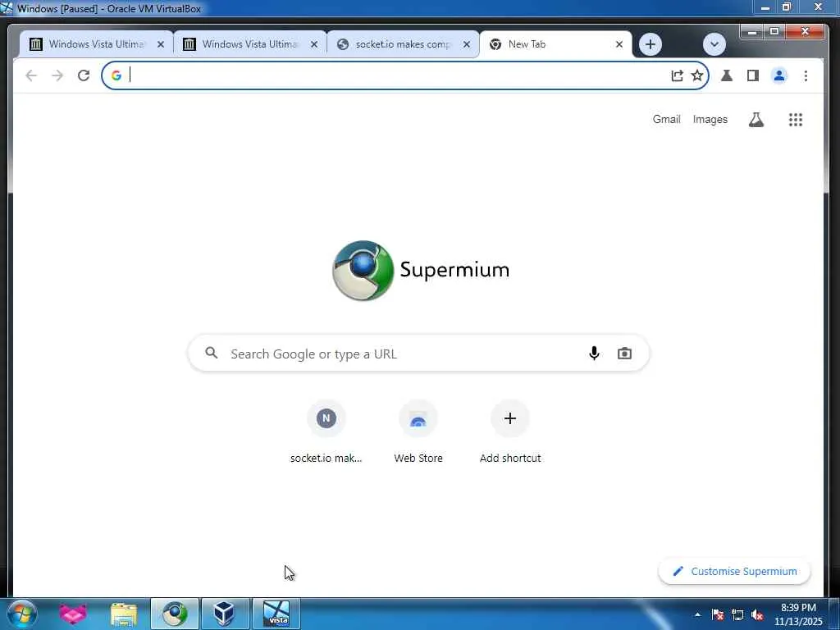Switch to the socket.io makes comp tab

403,44
